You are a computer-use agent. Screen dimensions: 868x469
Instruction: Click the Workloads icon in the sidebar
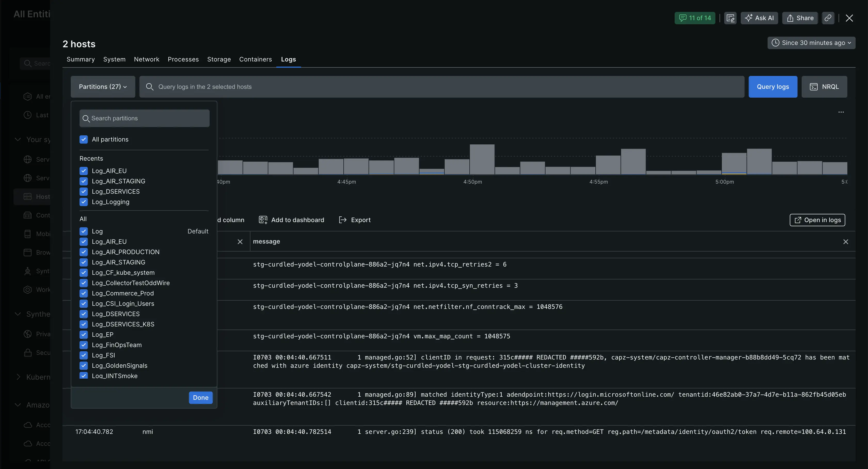point(28,289)
